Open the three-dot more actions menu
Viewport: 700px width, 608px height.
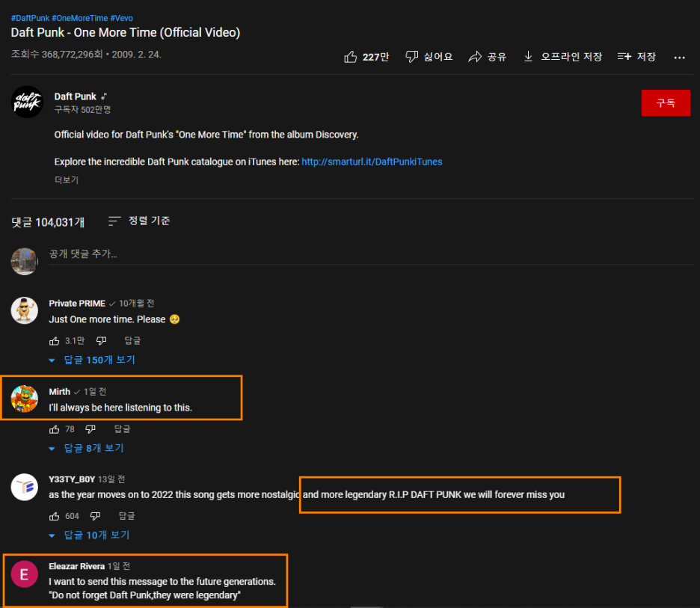(x=679, y=57)
